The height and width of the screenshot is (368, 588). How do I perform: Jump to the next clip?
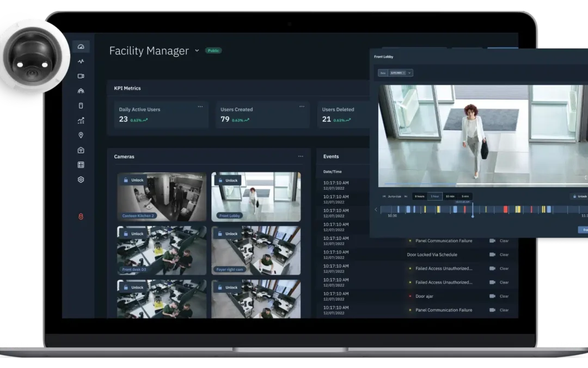(406, 196)
